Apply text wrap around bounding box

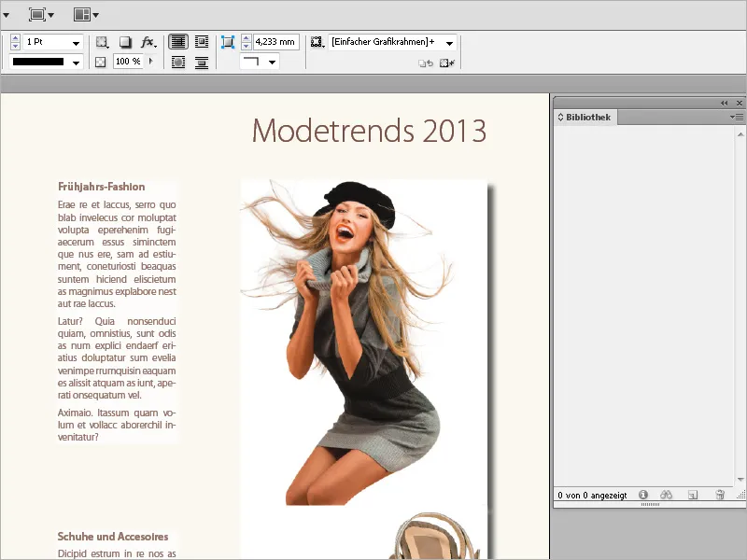coord(202,41)
